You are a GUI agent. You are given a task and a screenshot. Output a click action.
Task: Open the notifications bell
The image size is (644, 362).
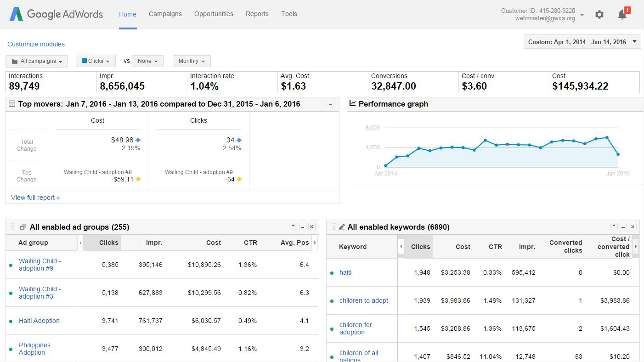622,15
